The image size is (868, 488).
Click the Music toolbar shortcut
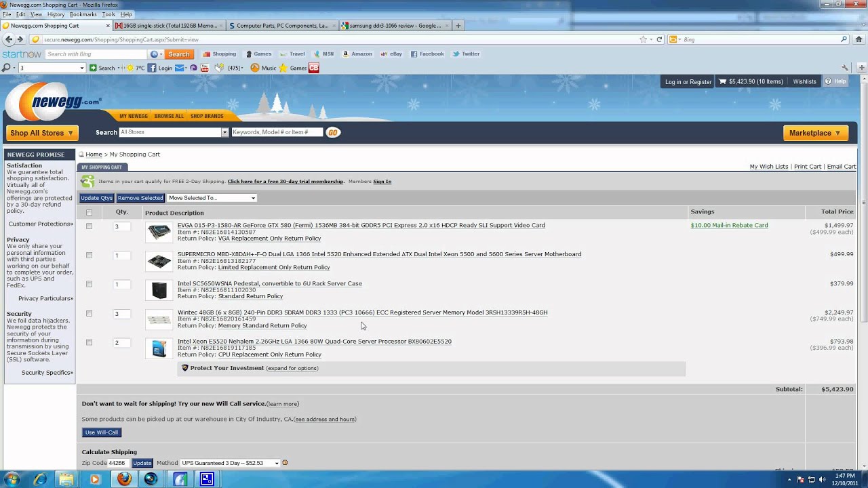[263, 68]
